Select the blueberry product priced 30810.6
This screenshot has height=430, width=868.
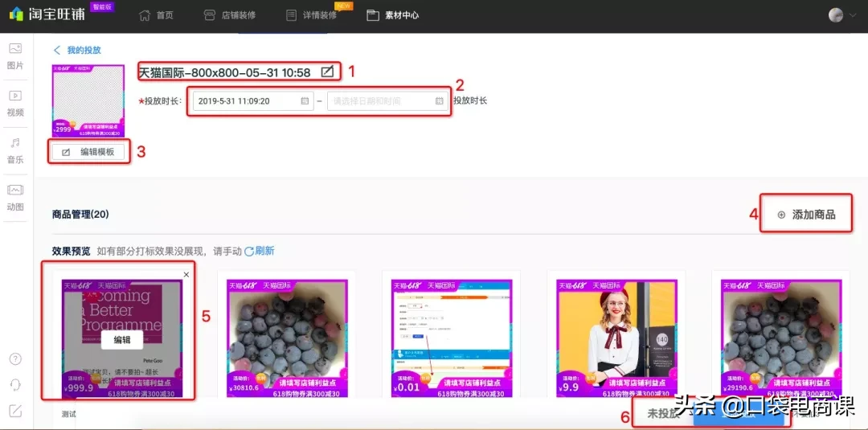pos(286,338)
